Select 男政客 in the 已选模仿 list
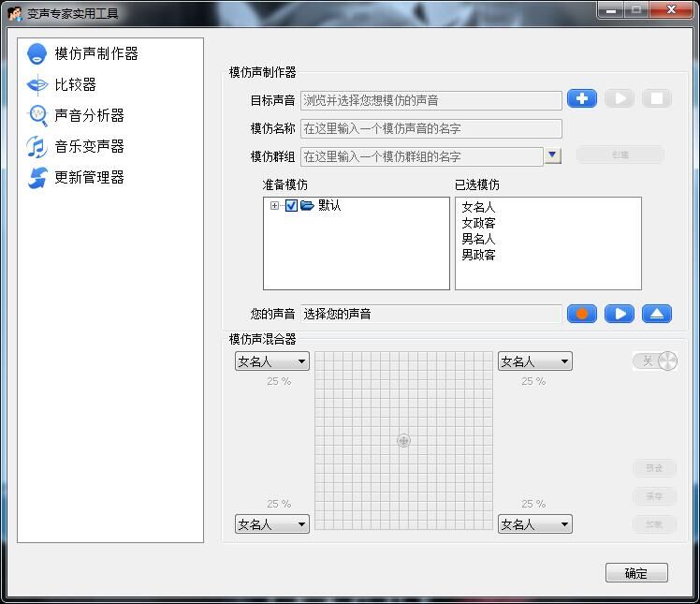Screen dimensions: 700x604 [478, 255]
